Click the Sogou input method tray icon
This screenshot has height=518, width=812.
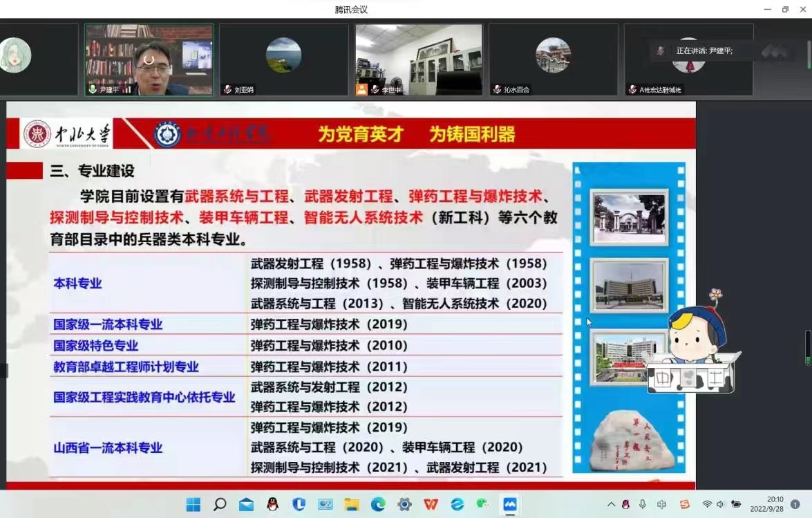click(x=684, y=504)
